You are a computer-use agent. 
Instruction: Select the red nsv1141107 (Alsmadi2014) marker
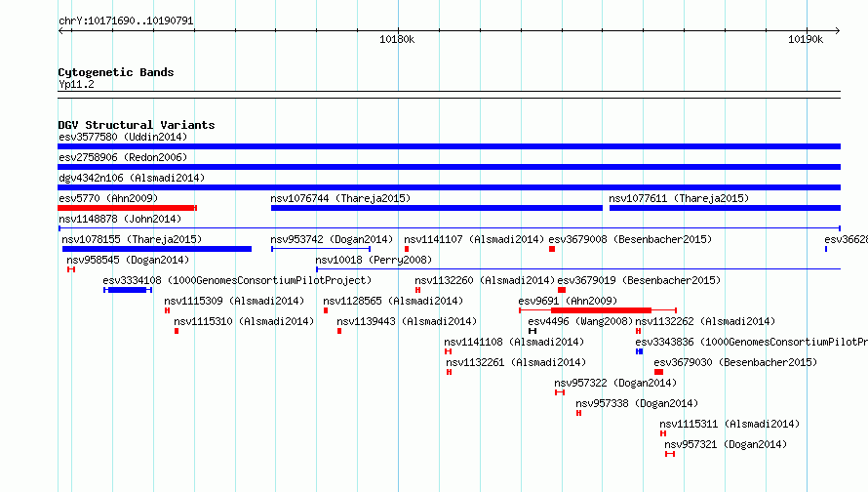click(x=407, y=249)
